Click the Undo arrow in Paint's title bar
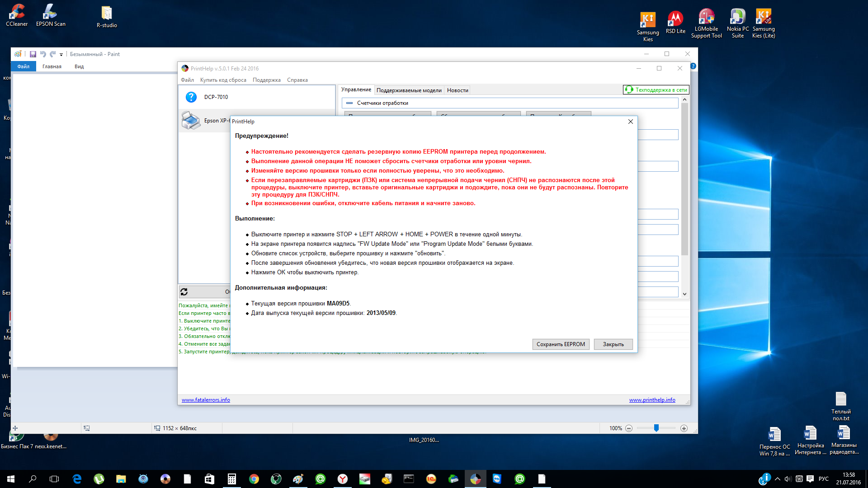This screenshot has width=868, height=488. pyautogui.click(x=43, y=54)
